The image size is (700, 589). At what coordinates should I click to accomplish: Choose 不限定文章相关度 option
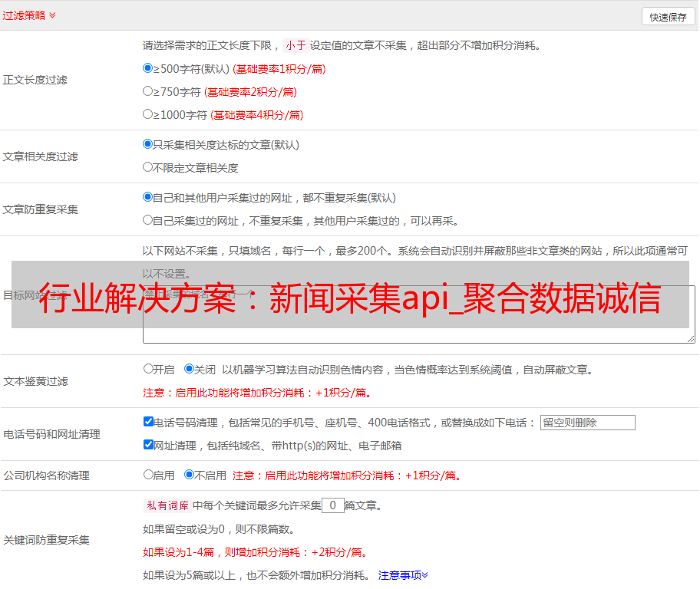(148, 167)
